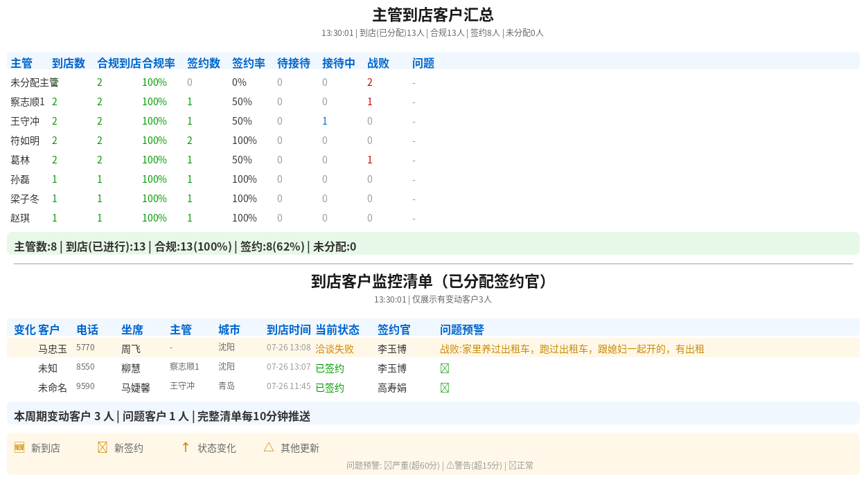This screenshot has width=866, height=504.
Task: Click the 洽谈失败 status for 马忠玉
Action: pyautogui.click(x=335, y=349)
